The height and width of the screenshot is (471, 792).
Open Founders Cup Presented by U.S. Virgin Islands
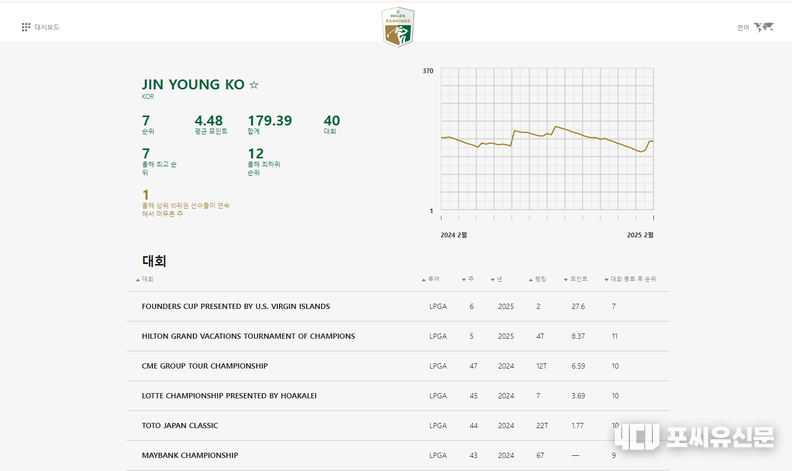point(236,306)
